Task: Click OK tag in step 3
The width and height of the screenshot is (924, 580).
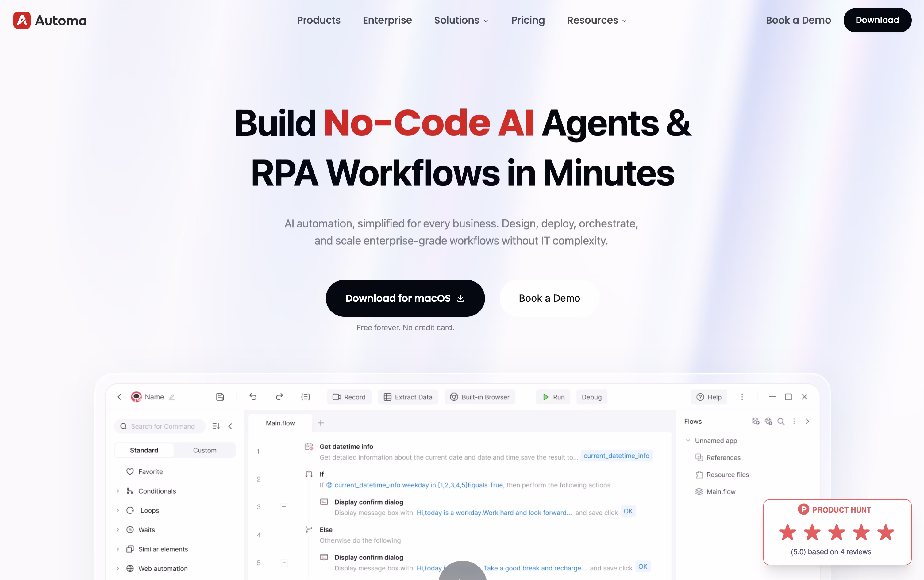Action: 628,511
